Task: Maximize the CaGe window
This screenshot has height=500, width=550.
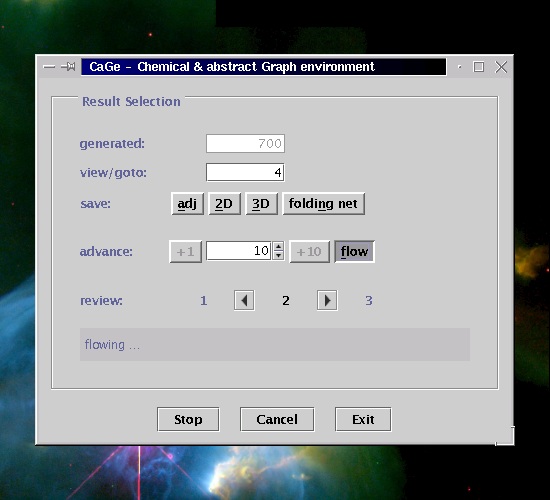Action: point(479,67)
